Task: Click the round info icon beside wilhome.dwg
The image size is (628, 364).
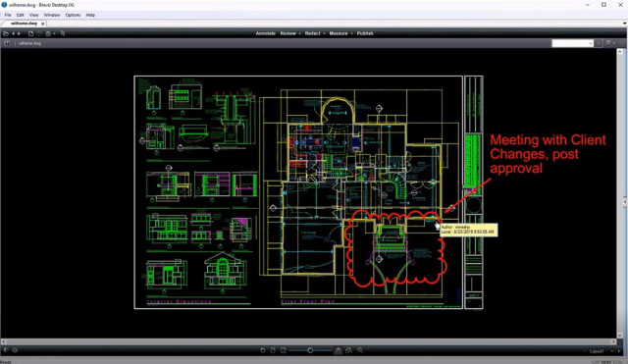Action: (x=7, y=43)
